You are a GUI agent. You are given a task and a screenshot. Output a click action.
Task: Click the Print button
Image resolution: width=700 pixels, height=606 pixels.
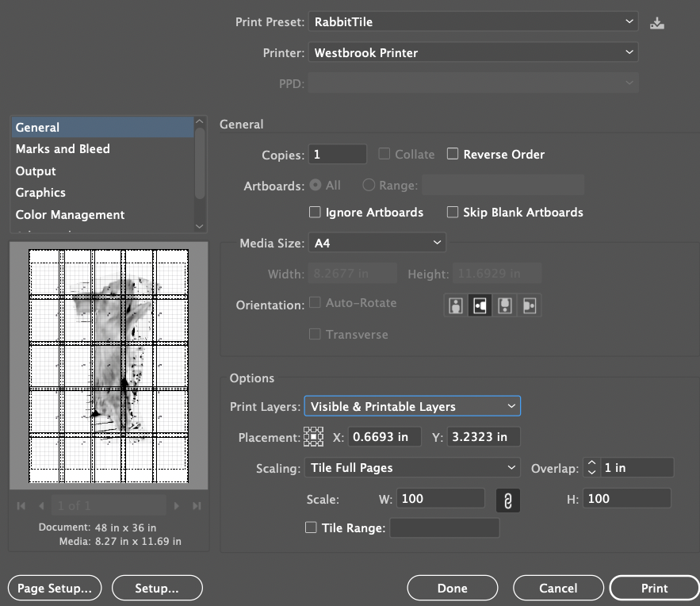pos(654,588)
